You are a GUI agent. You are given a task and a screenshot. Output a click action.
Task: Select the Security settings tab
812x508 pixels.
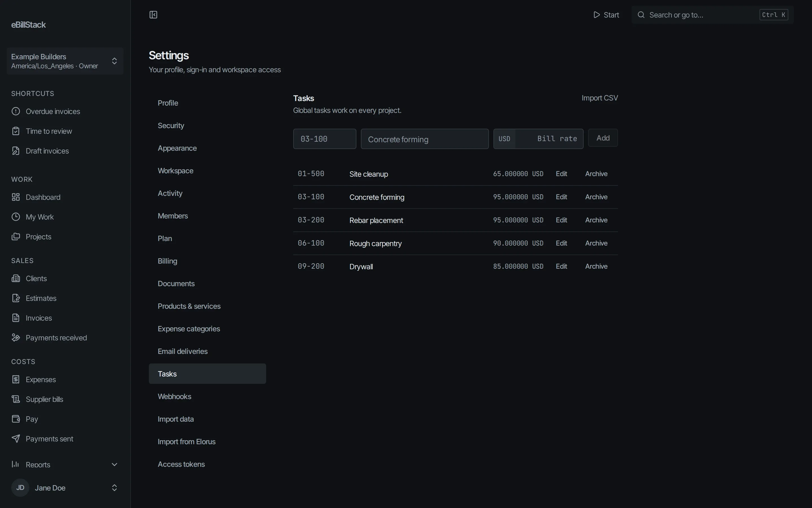point(207,125)
